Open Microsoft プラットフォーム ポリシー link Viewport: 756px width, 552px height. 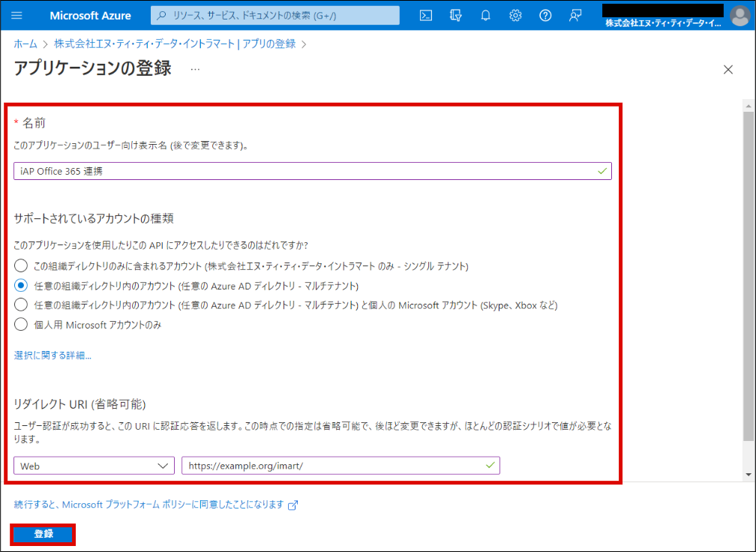[148, 504]
